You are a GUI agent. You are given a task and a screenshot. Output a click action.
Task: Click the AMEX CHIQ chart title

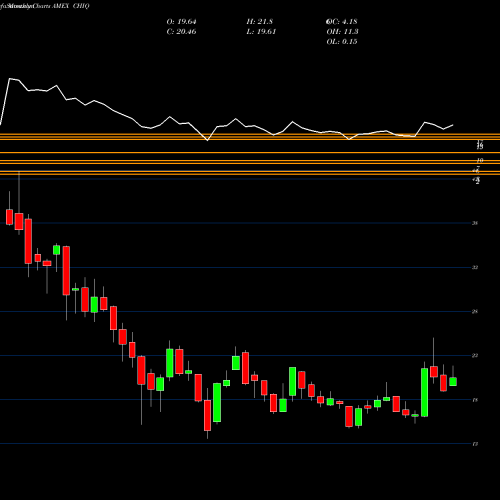(71, 6)
